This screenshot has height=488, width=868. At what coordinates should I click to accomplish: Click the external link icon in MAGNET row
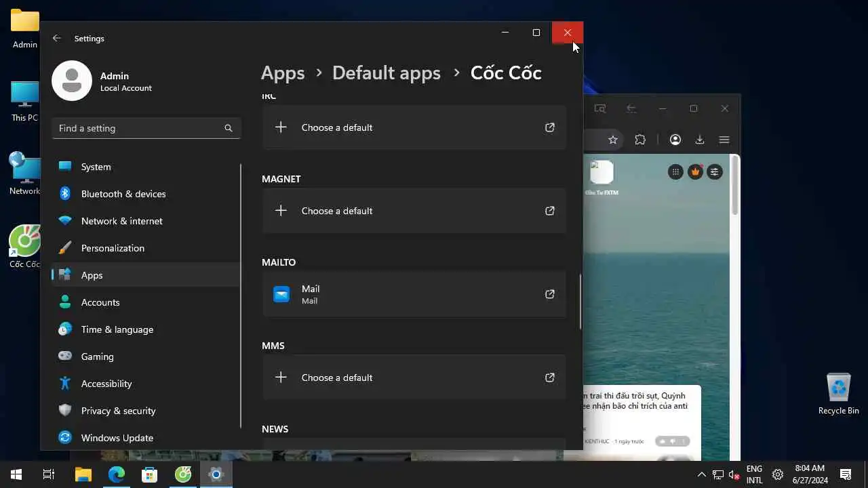click(x=550, y=211)
